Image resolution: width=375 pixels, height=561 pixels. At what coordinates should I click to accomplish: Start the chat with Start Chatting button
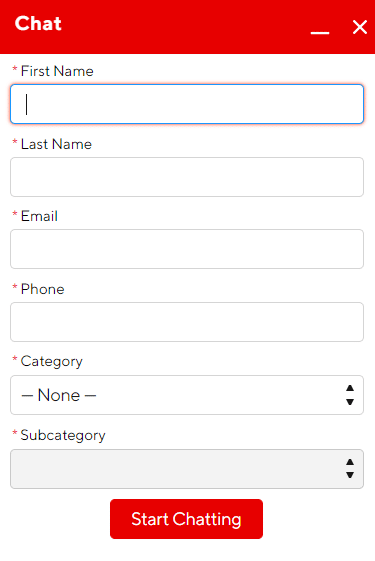coord(186,519)
